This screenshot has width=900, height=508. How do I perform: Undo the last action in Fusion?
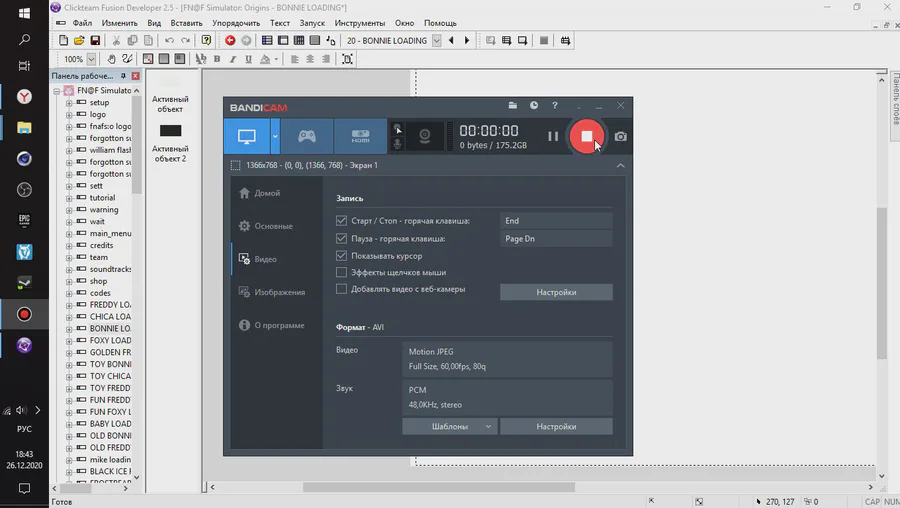[x=169, y=41]
